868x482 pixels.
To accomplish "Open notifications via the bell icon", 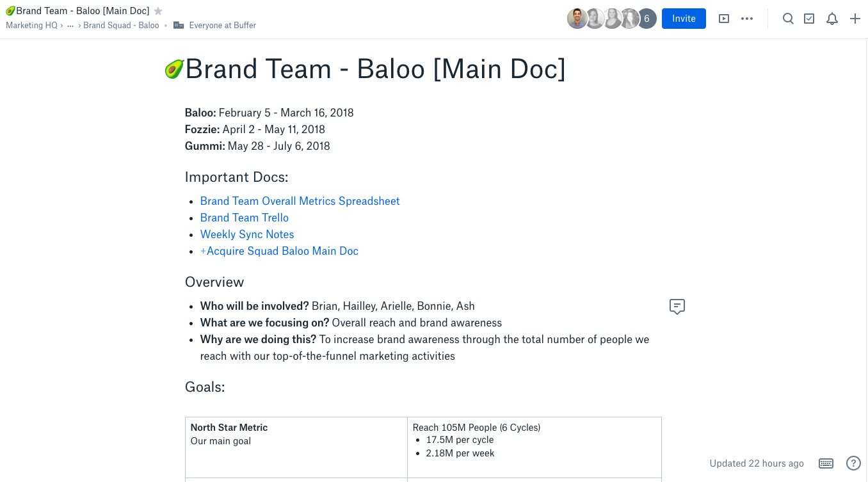I will (832, 19).
